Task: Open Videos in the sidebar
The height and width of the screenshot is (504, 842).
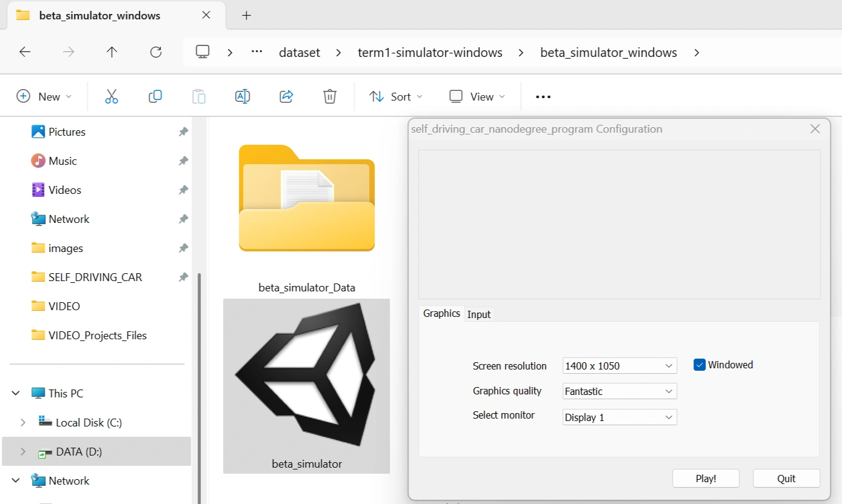Action: [64, 190]
